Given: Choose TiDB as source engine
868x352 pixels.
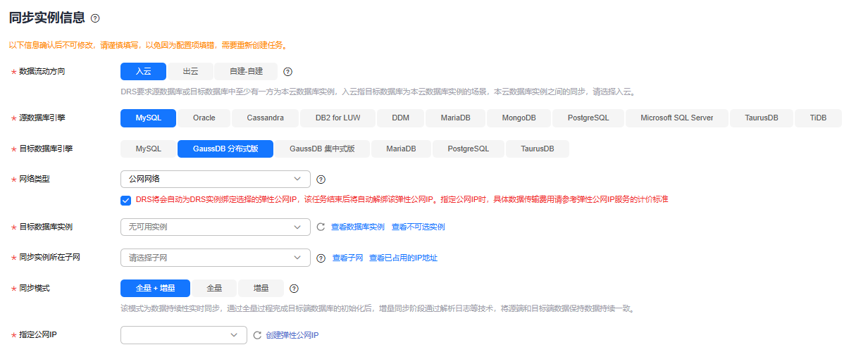Looking at the screenshot, I should (818, 118).
